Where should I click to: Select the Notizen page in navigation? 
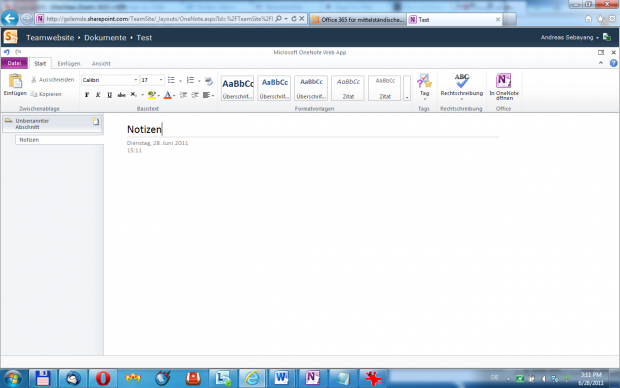(59, 140)
